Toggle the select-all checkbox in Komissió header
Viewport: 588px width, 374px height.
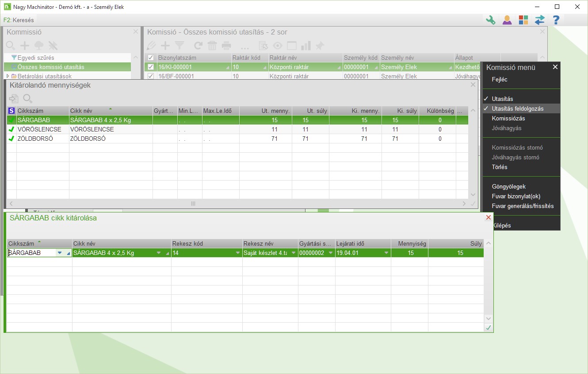(151, 58)
